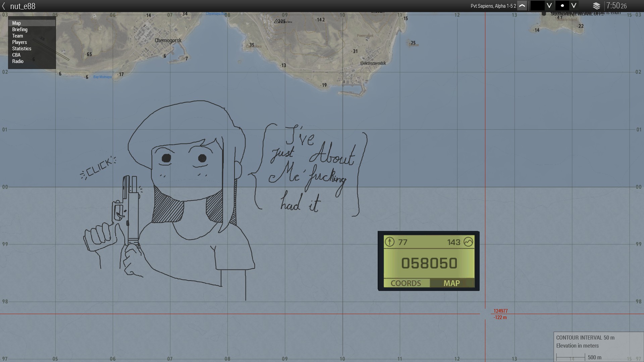Click the black marker color swatch
644x362 pixels.
[x=537, y=6]
